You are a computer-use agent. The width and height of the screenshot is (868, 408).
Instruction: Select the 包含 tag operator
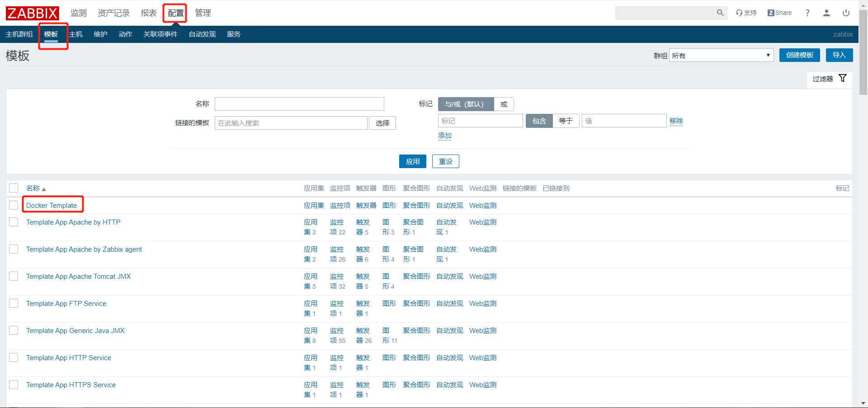(539, 121)
